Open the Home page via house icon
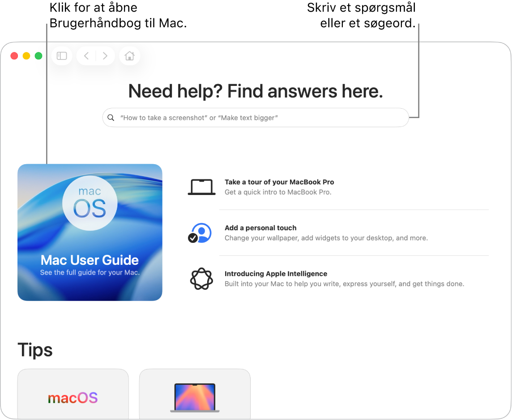Image resolution: width=512 pixels, height=420 pixels. 130,56
